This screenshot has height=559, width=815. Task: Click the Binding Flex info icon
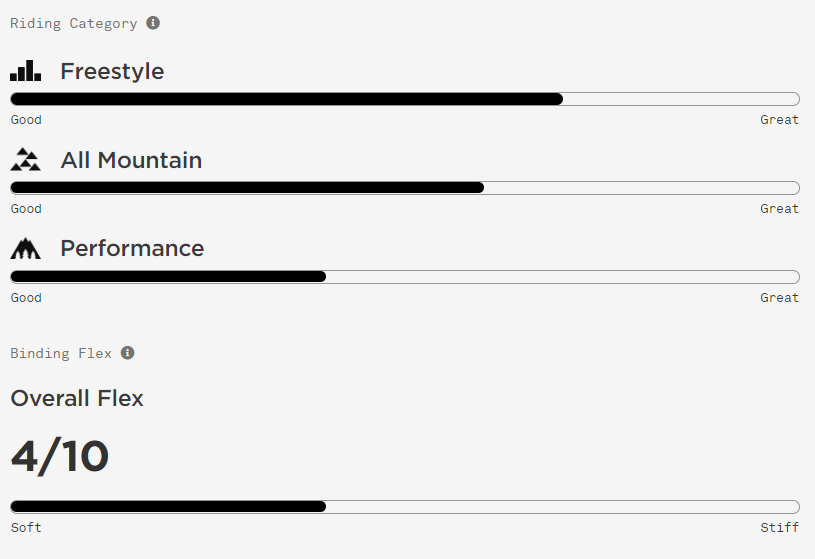127,353
